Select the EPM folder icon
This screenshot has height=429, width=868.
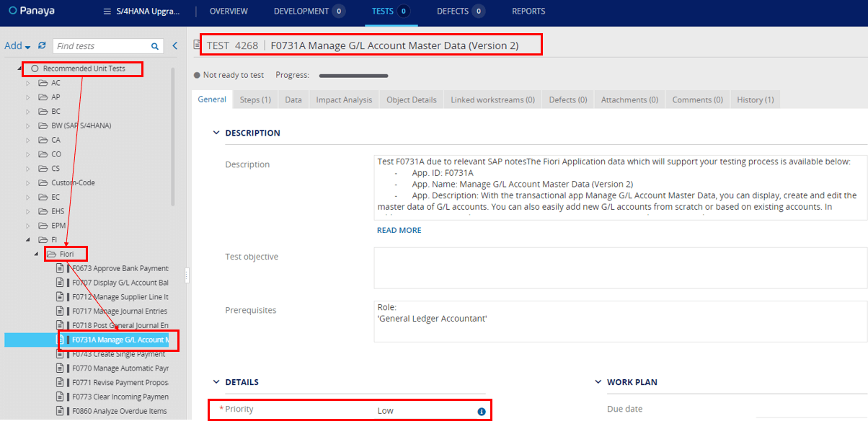43,226
